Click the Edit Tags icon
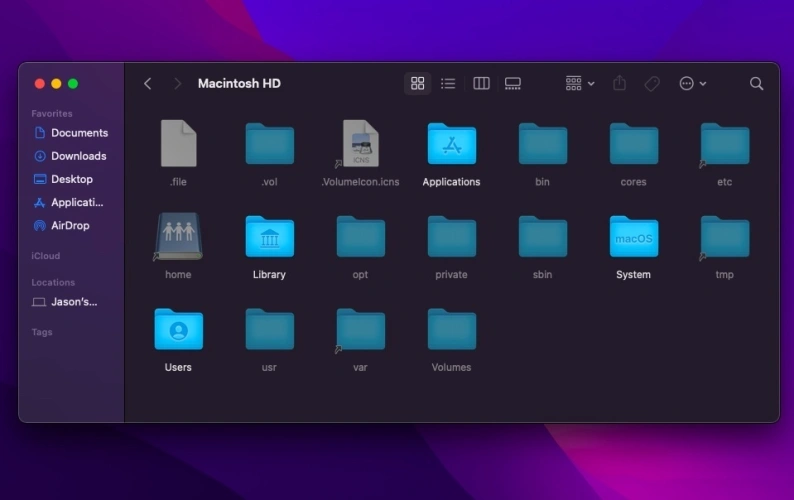Image resolution: width=794 pixels, height=500 pixels. (x=652, y=84)
